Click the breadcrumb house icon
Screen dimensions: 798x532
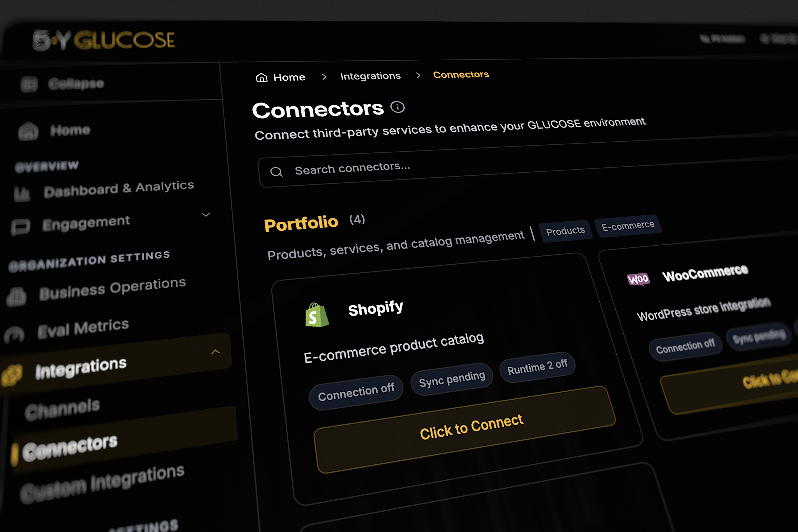coord(262,78)
